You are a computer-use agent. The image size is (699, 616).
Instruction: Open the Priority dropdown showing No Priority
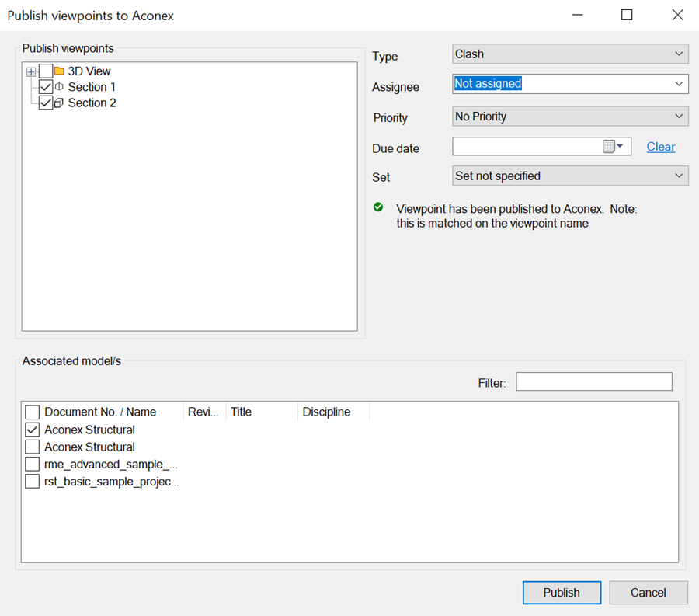tap(570, 117)
